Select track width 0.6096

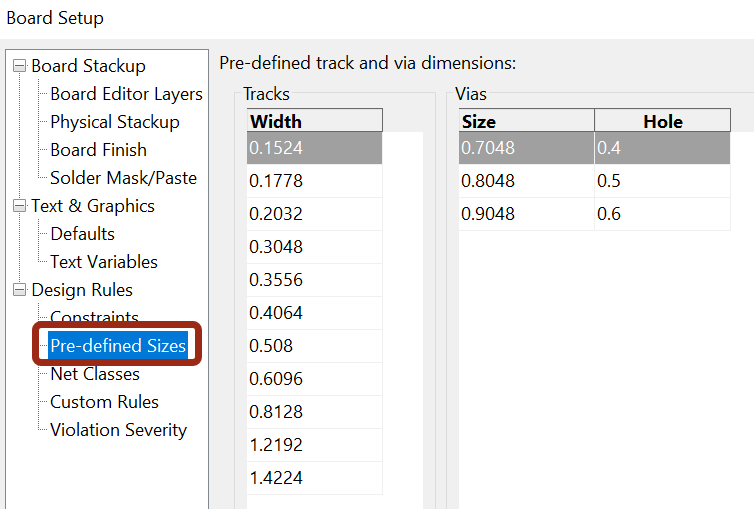(x=314, y=379)
